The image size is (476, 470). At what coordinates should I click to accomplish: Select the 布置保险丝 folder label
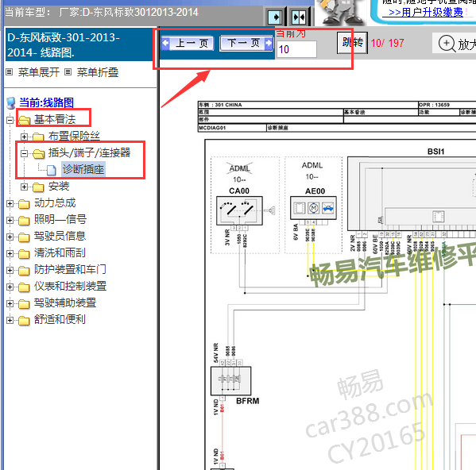tap(74, 136)
